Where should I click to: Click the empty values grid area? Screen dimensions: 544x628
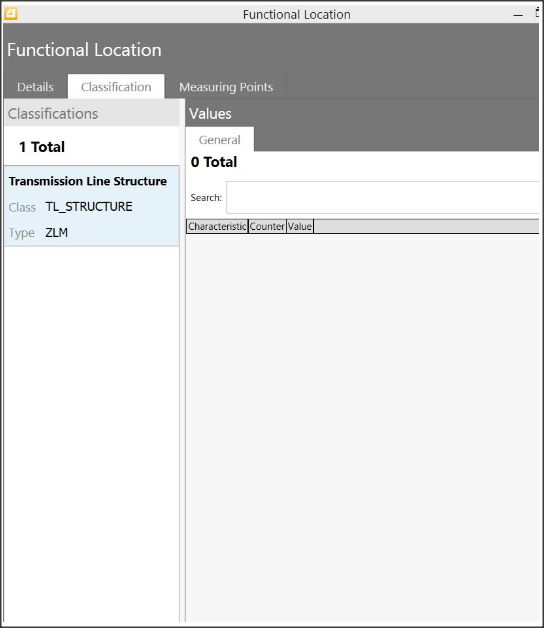click(x=363, y=427)
